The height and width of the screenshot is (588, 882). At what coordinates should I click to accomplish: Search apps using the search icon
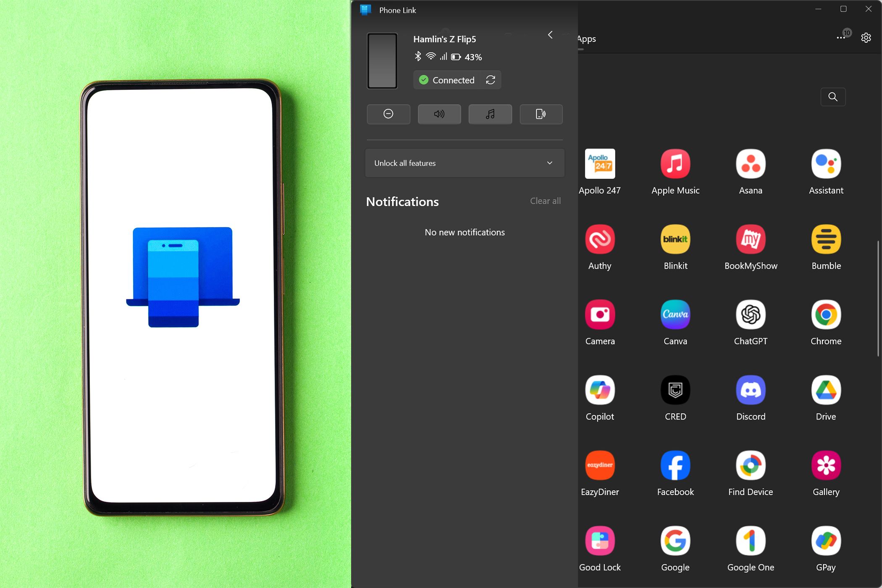coord(833,97)
